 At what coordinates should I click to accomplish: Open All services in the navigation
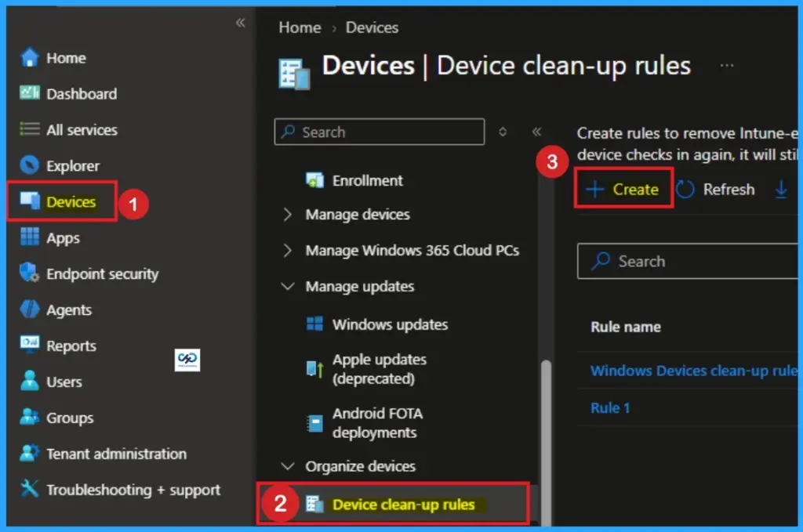82,130
